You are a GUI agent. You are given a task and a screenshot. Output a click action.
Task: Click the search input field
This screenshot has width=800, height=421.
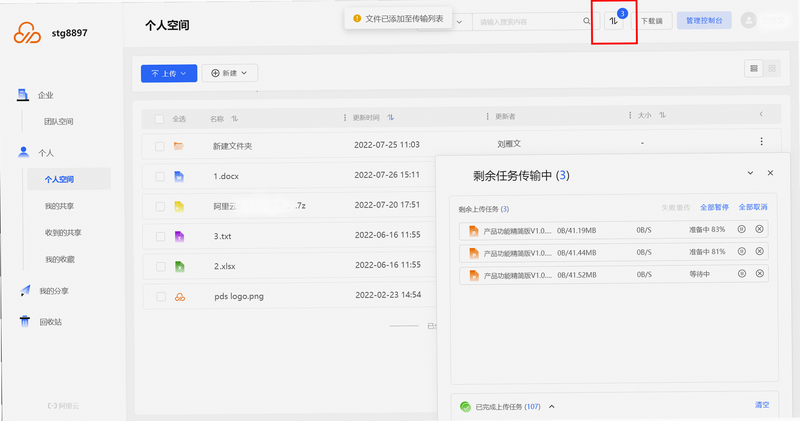(x=529, y=21)
